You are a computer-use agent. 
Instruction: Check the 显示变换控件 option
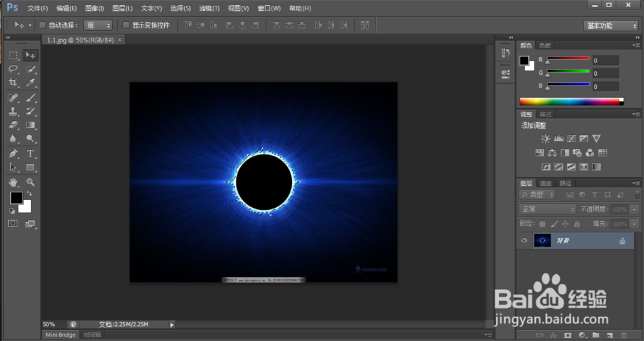pyautogui.click(x=126, y=25)
